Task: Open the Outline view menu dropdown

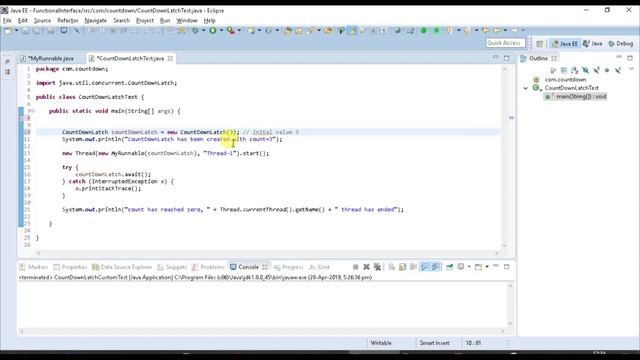Action: (x=631, y=69)
